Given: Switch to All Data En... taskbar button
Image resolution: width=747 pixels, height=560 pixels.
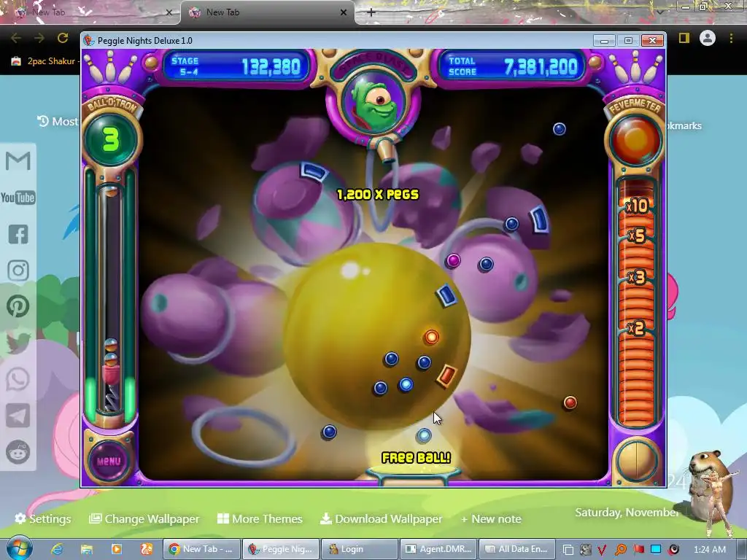Looking at the screenshot, I should (517, 549).
